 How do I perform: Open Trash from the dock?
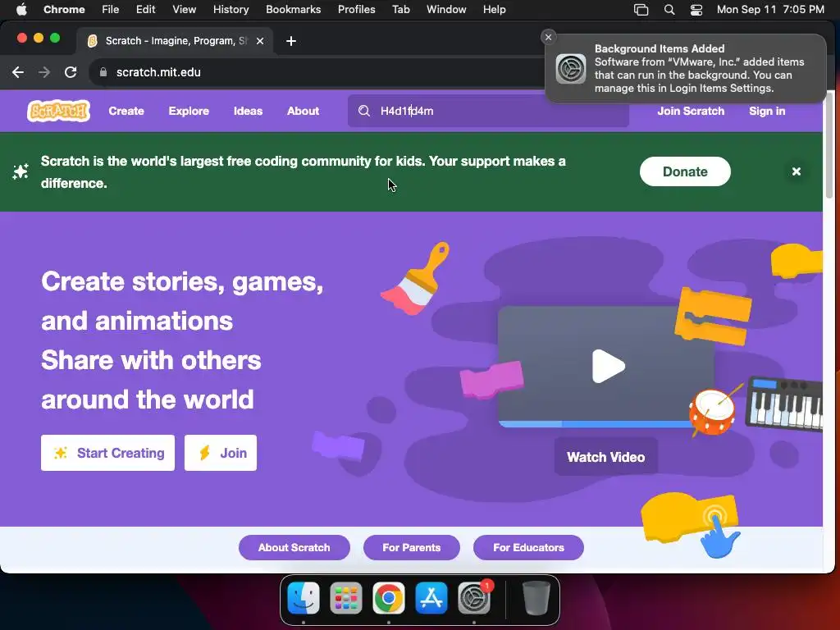tap(536, 598)
